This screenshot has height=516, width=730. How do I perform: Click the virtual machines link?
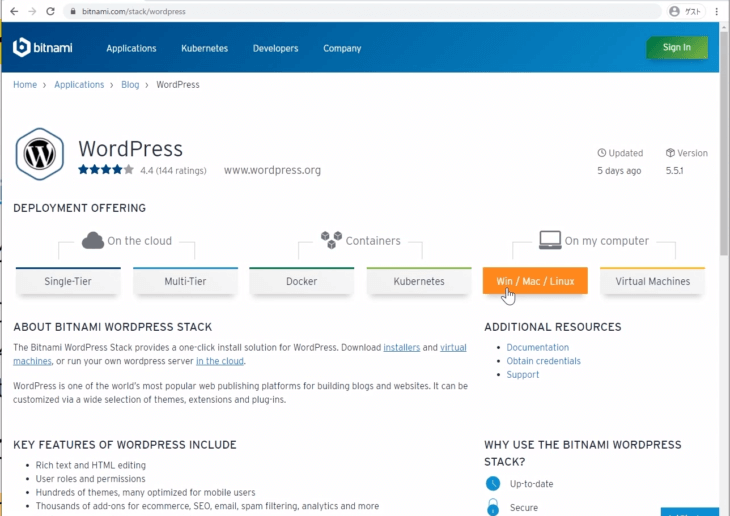453,347
